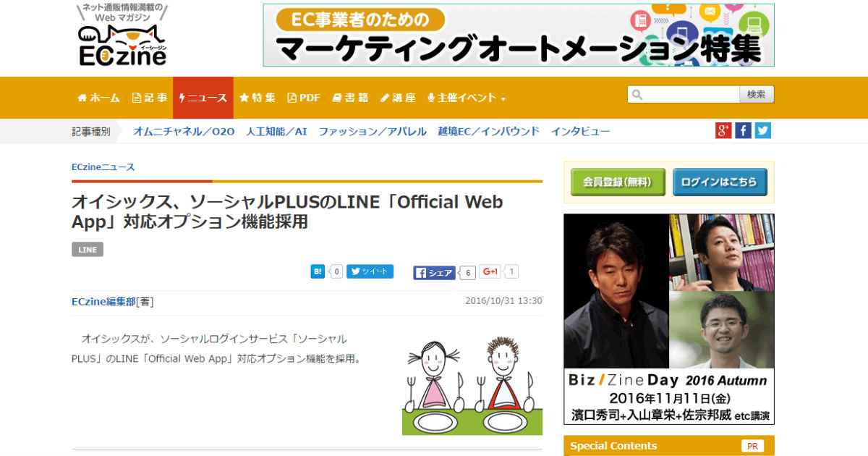
Task: Click the PR badge
Action: pos(752,447)
